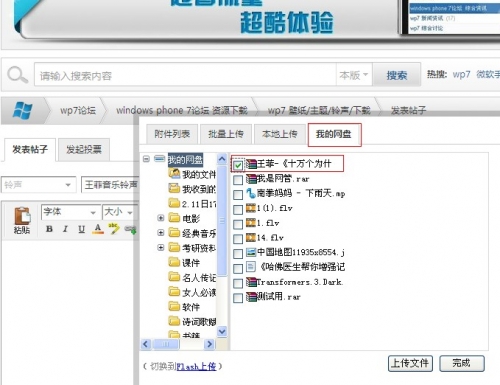The height and width of the screenshot is (385, 500).
Task: Click the search content input field
Action: (185, 75)
